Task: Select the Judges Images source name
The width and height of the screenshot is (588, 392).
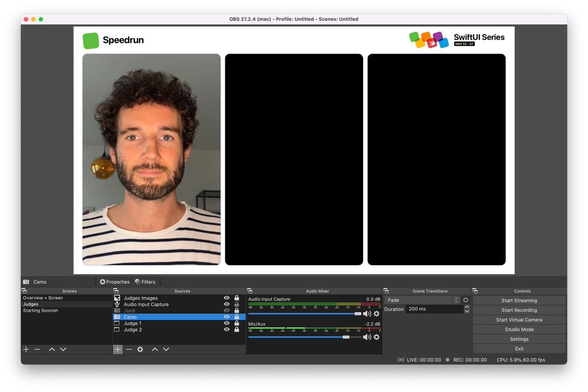Action: tap(141, 298)
